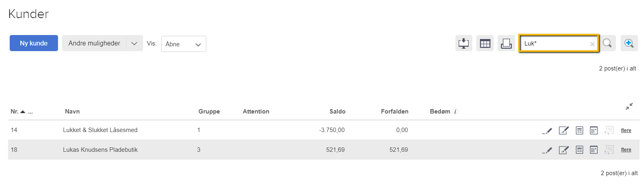Open the list document icon for customer 14
Image resolution: width=644 pixels, height=188 pixels.
tap(580, 130)
